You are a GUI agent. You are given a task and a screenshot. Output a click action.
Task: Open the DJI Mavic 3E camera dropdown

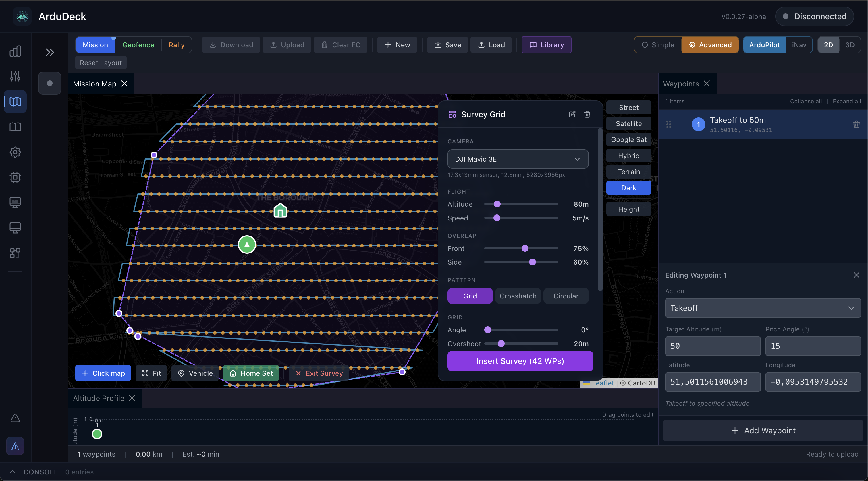(x=518, y=159)
